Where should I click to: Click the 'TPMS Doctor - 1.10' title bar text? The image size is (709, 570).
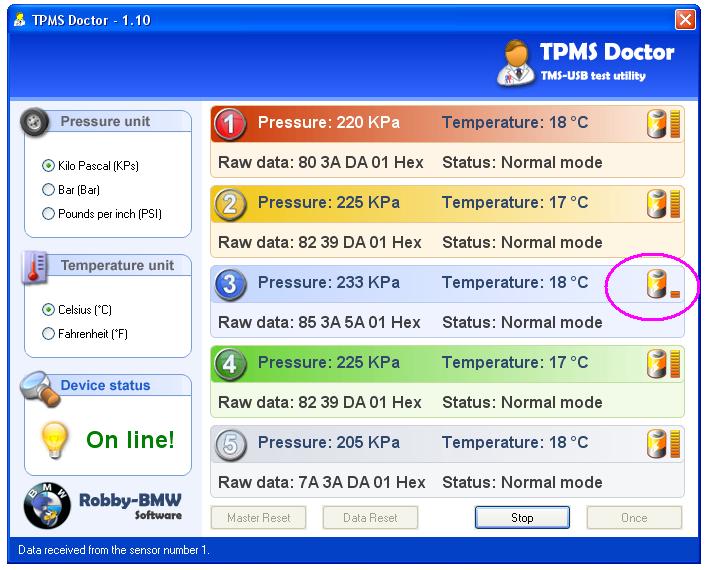(x=91, y=20)
